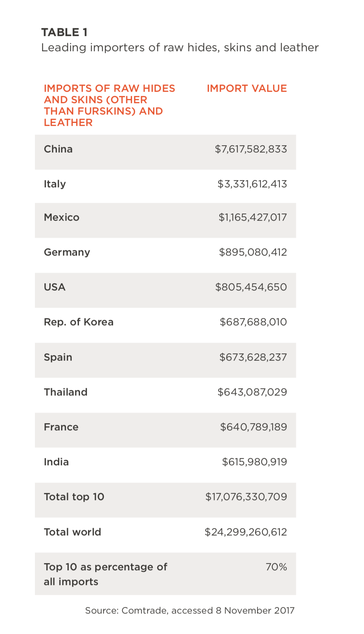Image resolution: width=364 pixels, height=634 pixels.
Task: Select the Germany row label
Action: click(x=67, y=252)
